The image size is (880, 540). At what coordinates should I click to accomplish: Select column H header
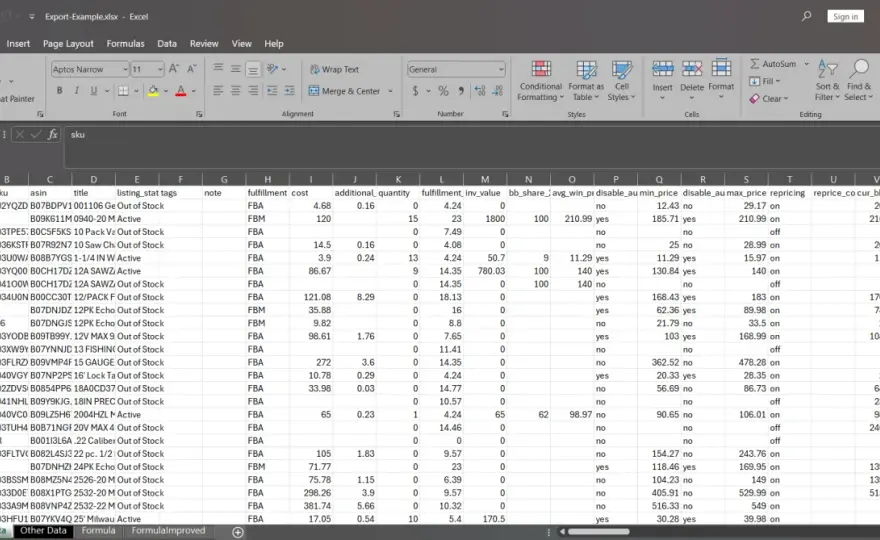click(x=268, y=180)
